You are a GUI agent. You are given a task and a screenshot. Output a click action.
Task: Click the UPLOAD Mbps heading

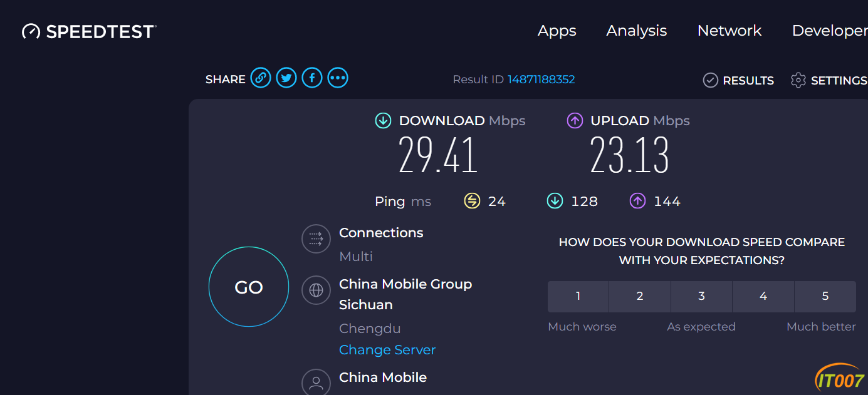point(640,121)
